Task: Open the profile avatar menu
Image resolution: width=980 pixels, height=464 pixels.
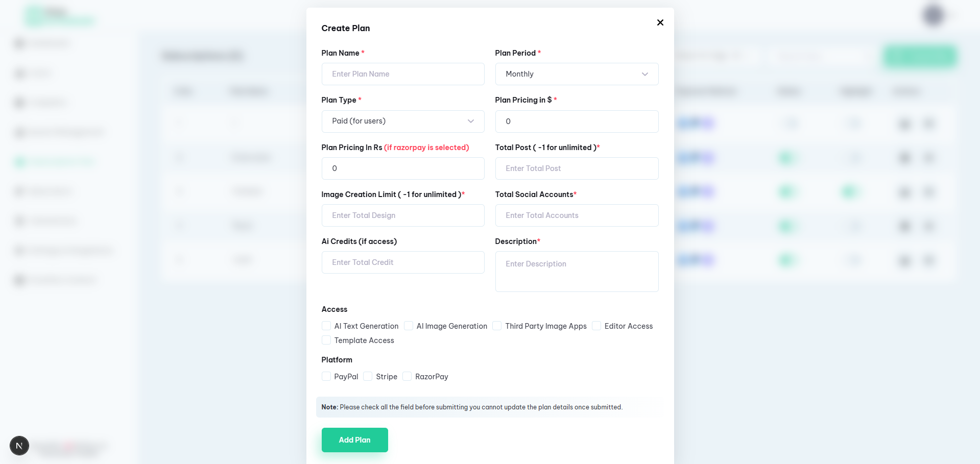Action: [x=934, y=15]
